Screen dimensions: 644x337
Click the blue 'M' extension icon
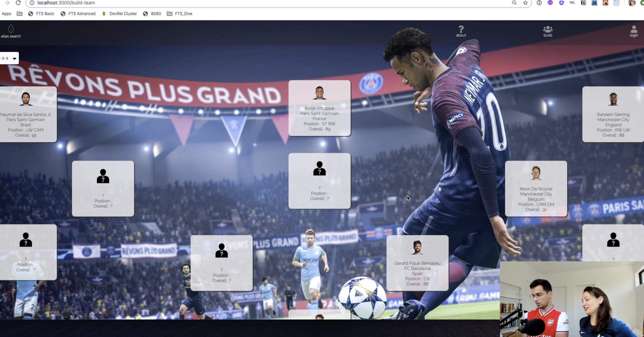coord(594,3)
